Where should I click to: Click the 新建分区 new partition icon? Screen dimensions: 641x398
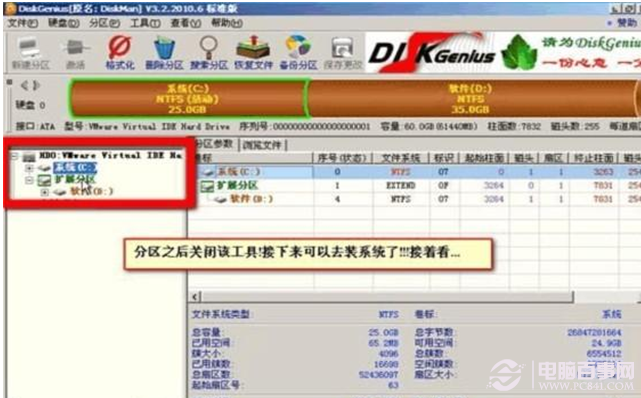[30, 53]
